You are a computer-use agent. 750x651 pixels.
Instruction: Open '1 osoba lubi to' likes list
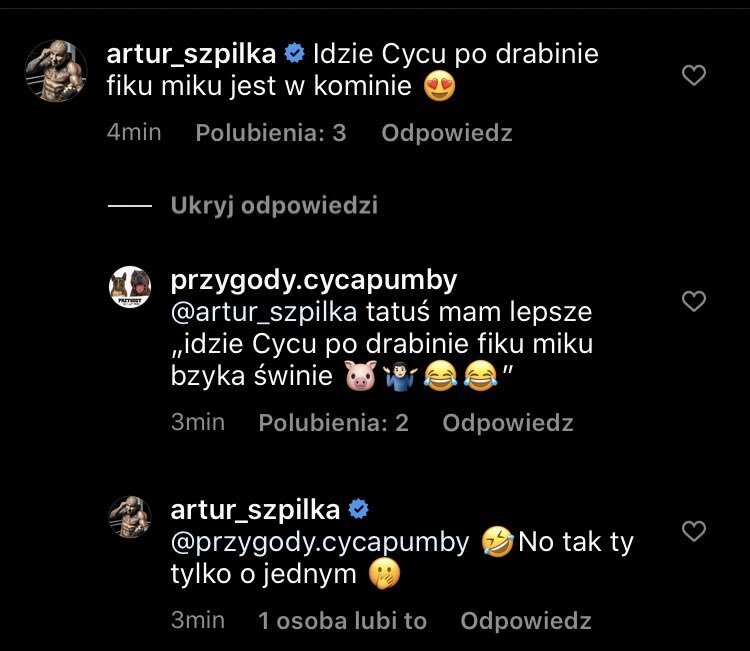pyautogui.click(x=343, y=621)
